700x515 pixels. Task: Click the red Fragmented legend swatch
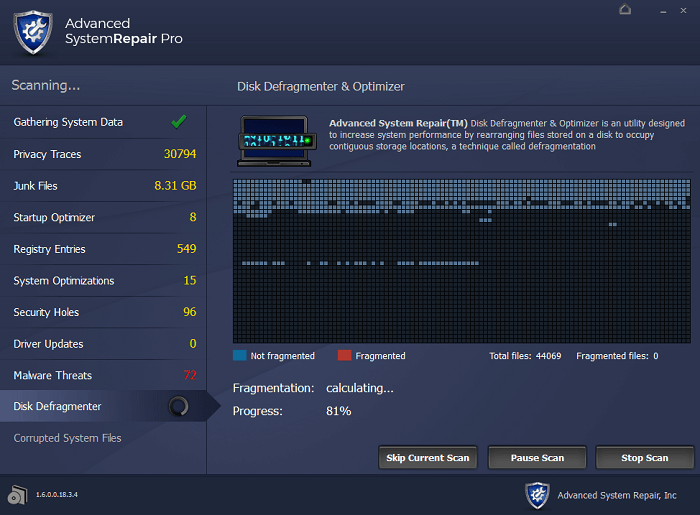[x=345, y=356]
